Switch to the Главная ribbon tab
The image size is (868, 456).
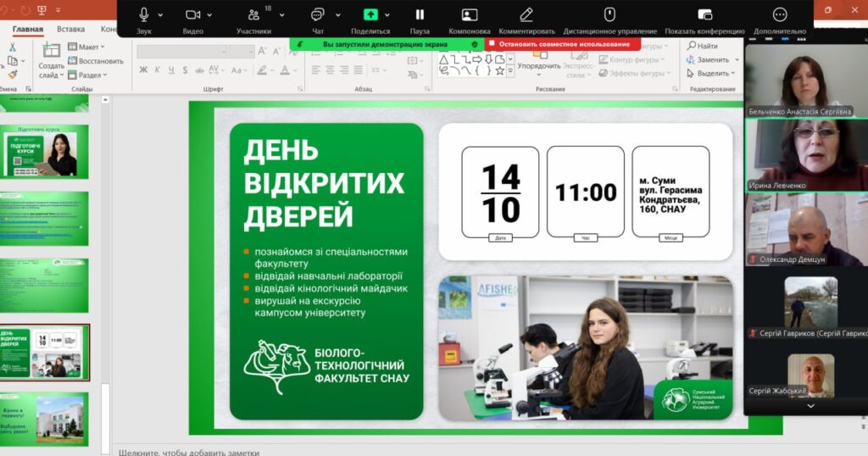point(28,29)
